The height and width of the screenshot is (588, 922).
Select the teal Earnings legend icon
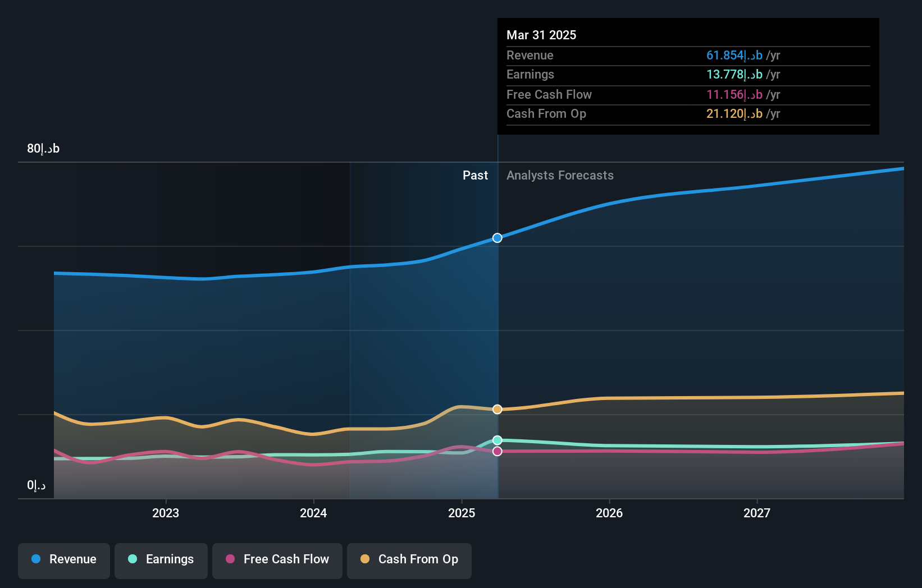point(132,559)
